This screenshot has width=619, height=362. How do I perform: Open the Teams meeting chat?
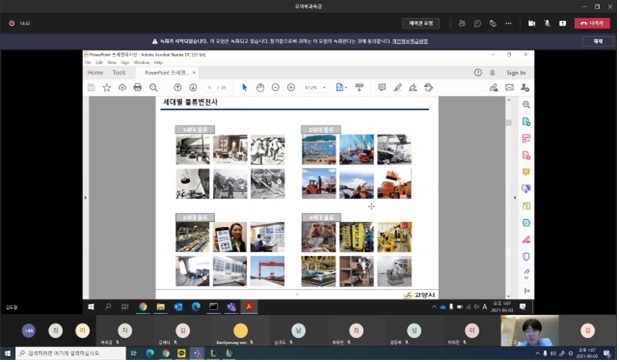click(477, 23)
